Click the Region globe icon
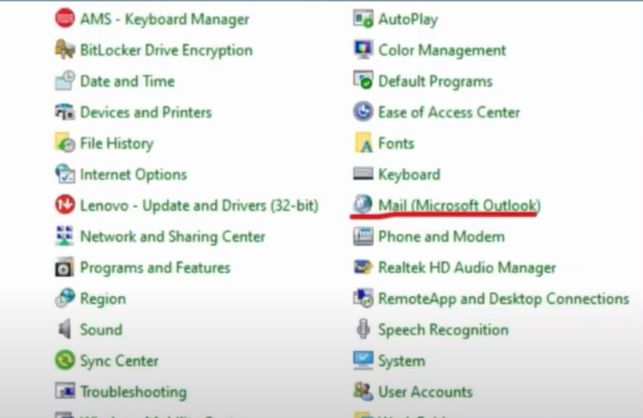The image size is (643, 418). click(x=65, y=298)
